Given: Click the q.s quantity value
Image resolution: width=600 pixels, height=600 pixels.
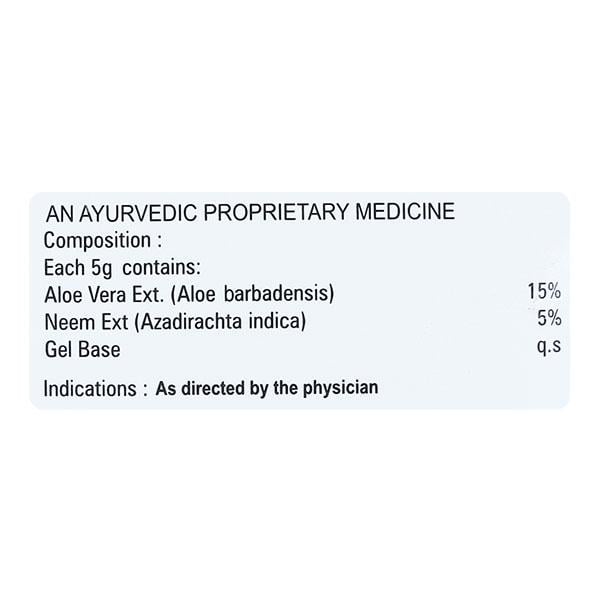Looking at the screenshot, I should coord(549,349).
